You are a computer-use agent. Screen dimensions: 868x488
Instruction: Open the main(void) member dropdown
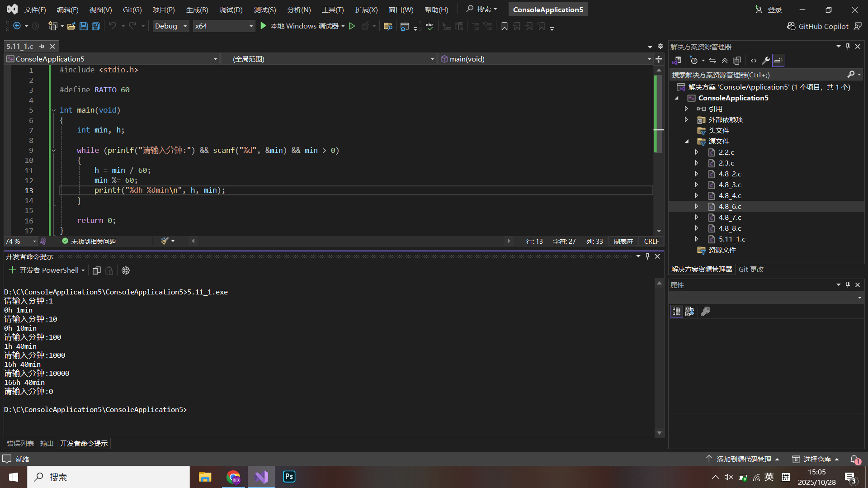pos(546,59)
